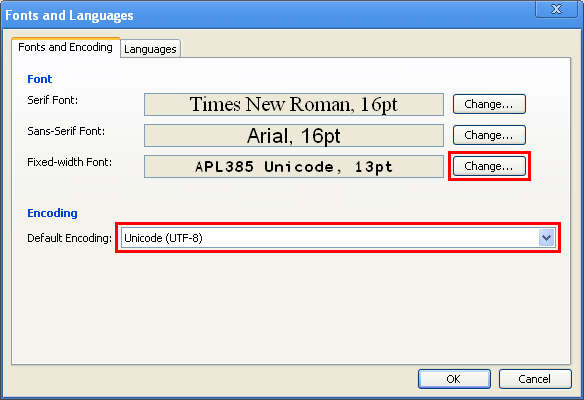Click the Arial, 16pt preview box
Screen dimensions: 584x400
[294, 136]
